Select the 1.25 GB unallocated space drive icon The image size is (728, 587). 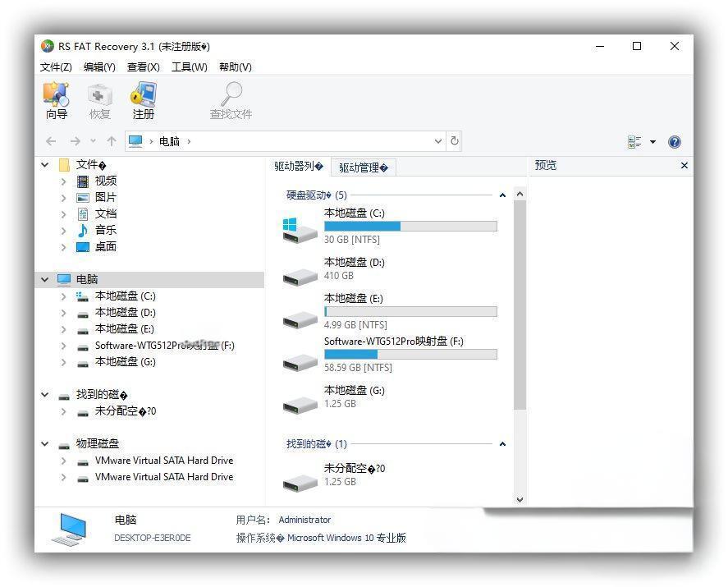pos(300,483)
